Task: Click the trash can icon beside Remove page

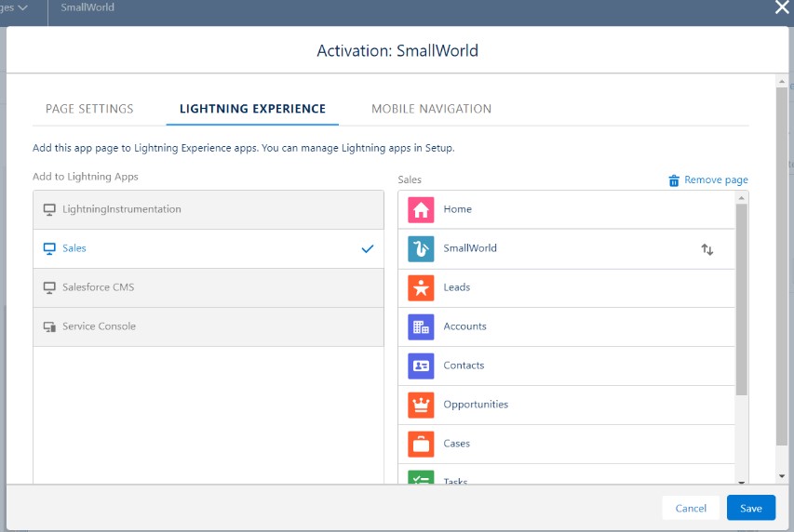Action: pos(674,180)
